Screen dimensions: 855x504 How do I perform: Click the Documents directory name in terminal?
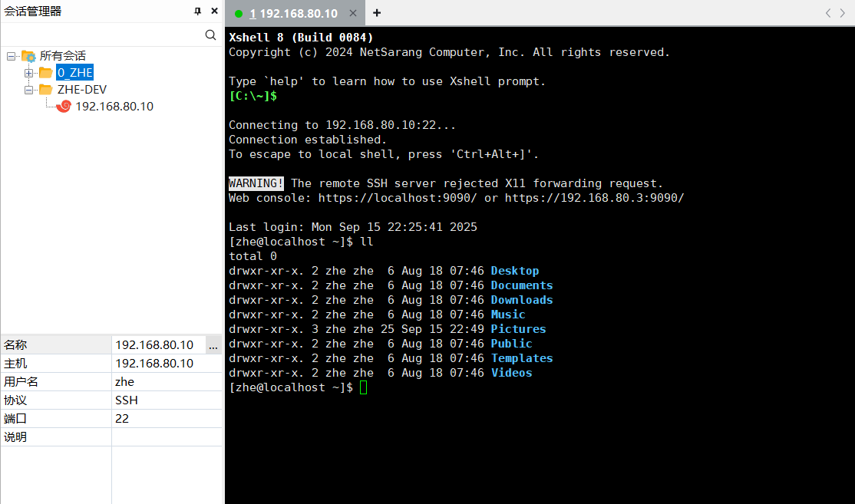[522, 285]
